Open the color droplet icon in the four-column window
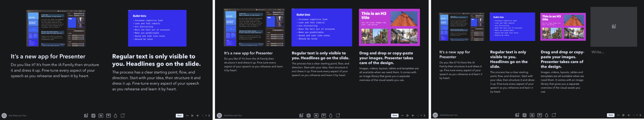This screenshot has width=644, height=120. click(x=547, y=115)
